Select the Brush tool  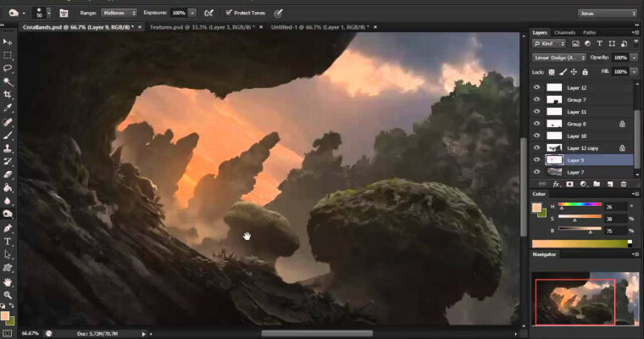(8, 136)
